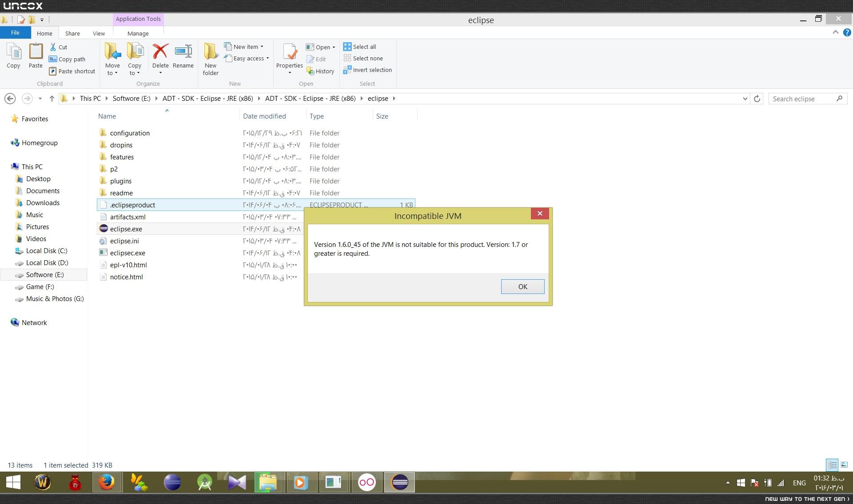Screen dimensions: 853x504
Task: Open the File menu tab
Action: click(15, 33)
